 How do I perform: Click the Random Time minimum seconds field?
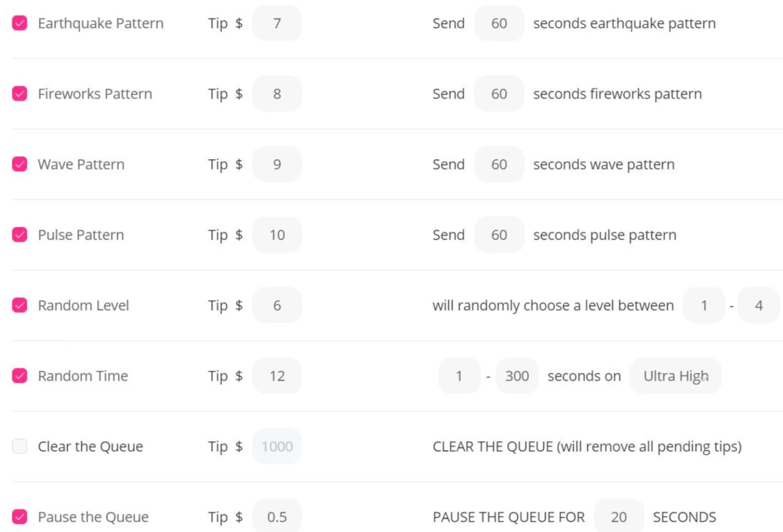[459, 376]
